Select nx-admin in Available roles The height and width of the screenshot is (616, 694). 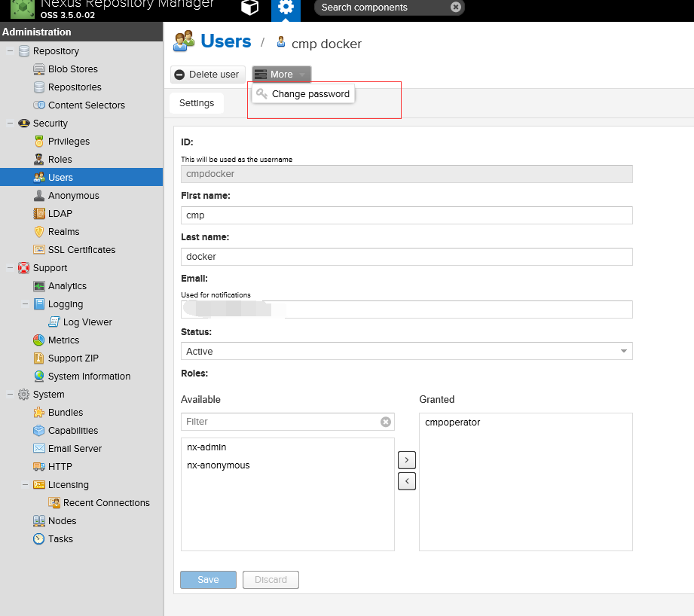click(x=288, y=447)
